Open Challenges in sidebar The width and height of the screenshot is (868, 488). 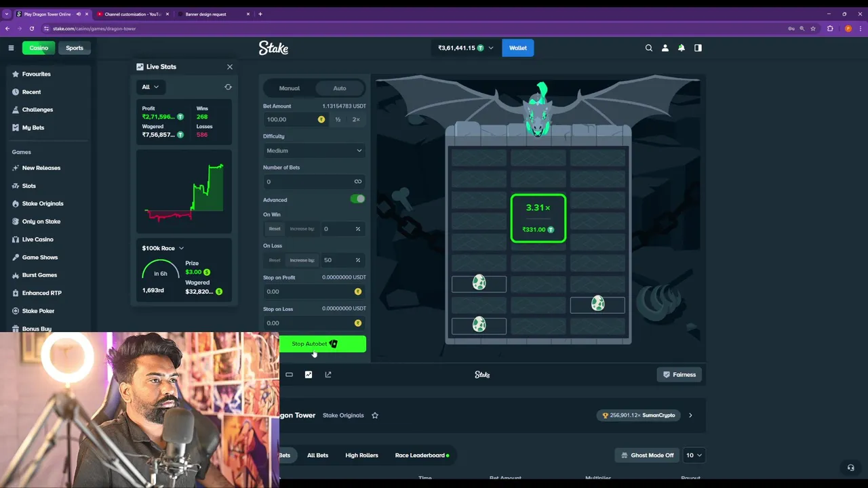click(x=37, y=110)
